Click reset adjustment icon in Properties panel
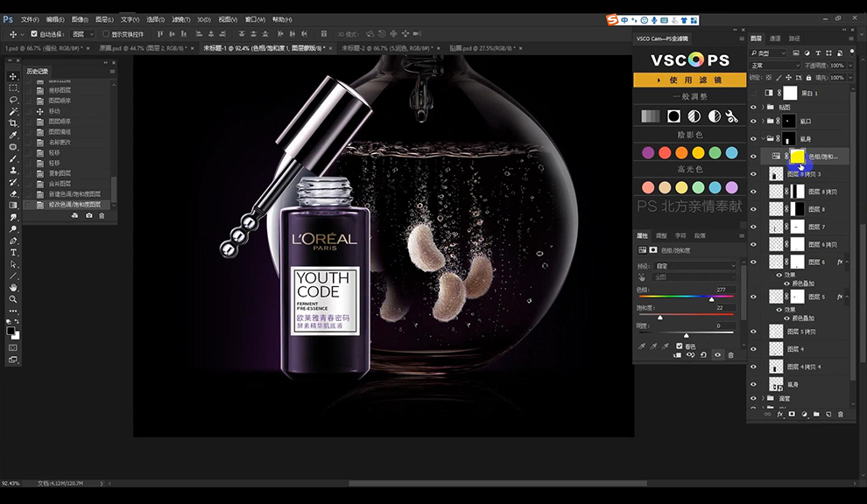The image size is (867, 504). click(x=703, y=354)
